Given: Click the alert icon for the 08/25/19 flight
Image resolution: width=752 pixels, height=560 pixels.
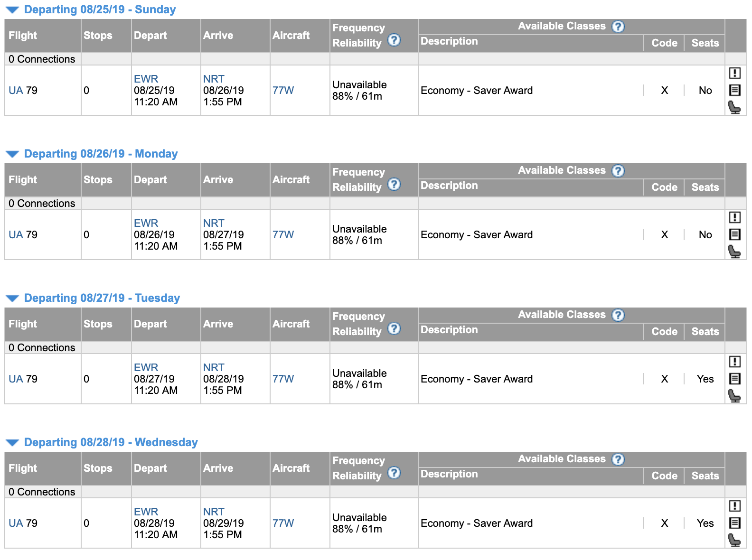Looking at the screenshot, I should pyautogui.click(x=734, y=73).
